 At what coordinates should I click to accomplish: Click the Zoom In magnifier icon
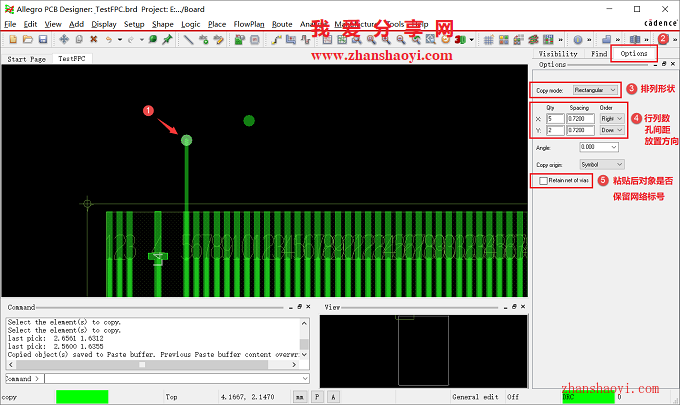pos(386,39)
